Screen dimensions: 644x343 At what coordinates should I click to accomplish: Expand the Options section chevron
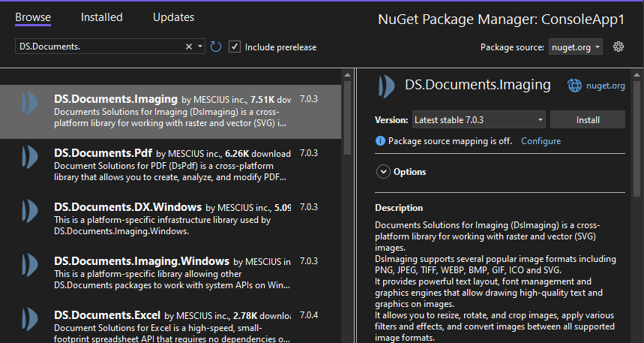click(383, 171)
